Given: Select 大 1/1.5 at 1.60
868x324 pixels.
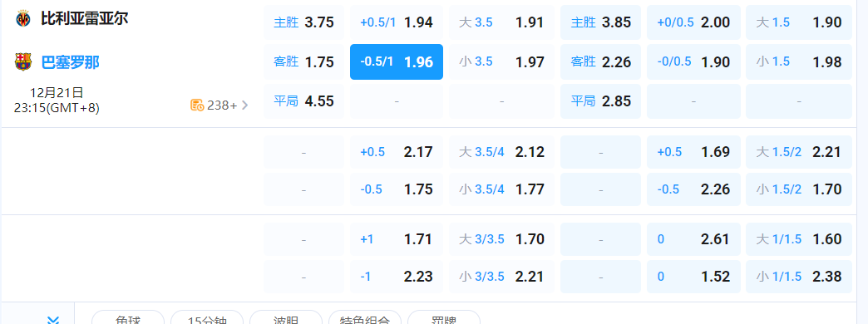Looking at the screenshot, I should point(799,239).
